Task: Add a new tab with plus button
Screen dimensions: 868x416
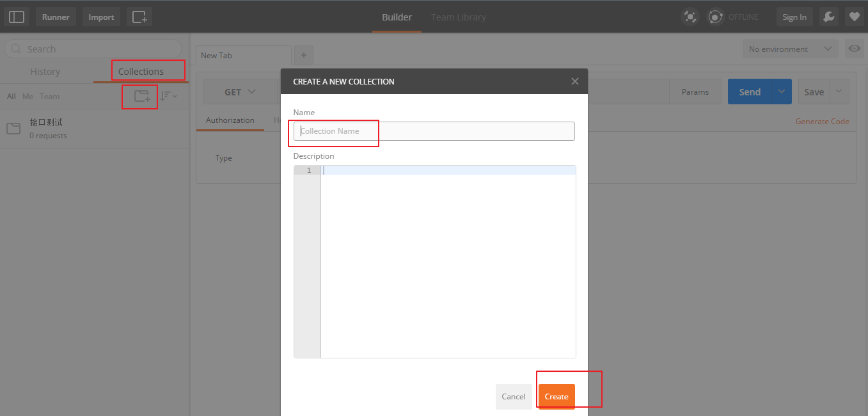Action: pyautogui.click(x=303, y=56)
